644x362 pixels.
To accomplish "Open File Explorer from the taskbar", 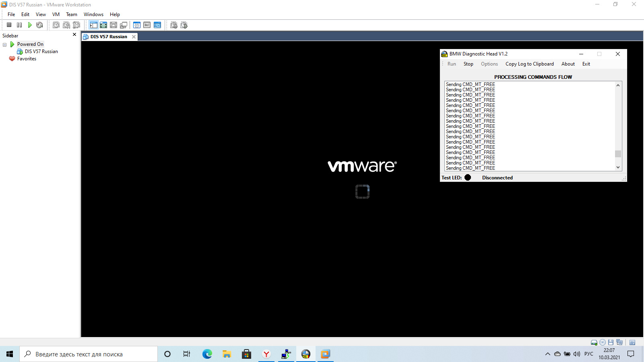I will click(x=227, y=354).
